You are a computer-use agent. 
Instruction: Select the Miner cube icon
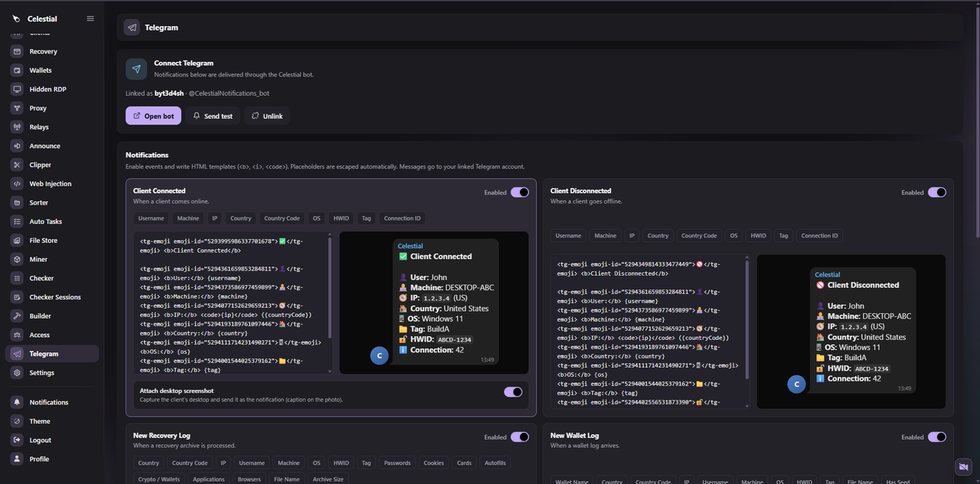pyautogui.click(x=16, y=259)
